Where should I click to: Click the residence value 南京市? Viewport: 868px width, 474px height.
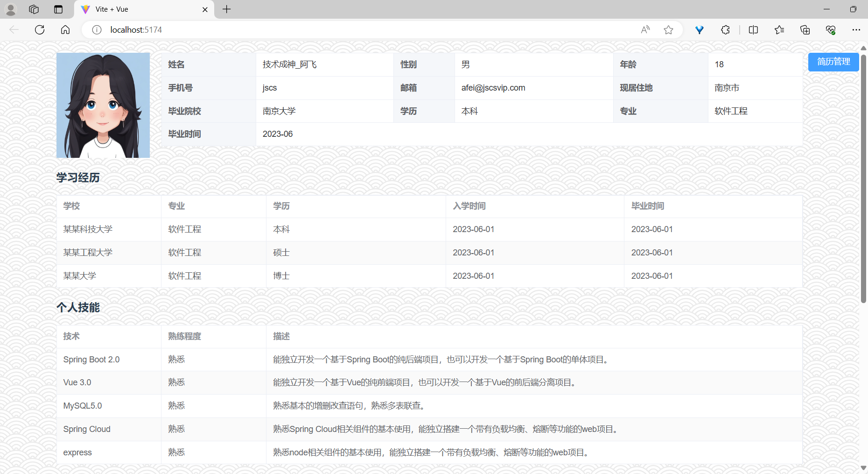pos(727,88)
